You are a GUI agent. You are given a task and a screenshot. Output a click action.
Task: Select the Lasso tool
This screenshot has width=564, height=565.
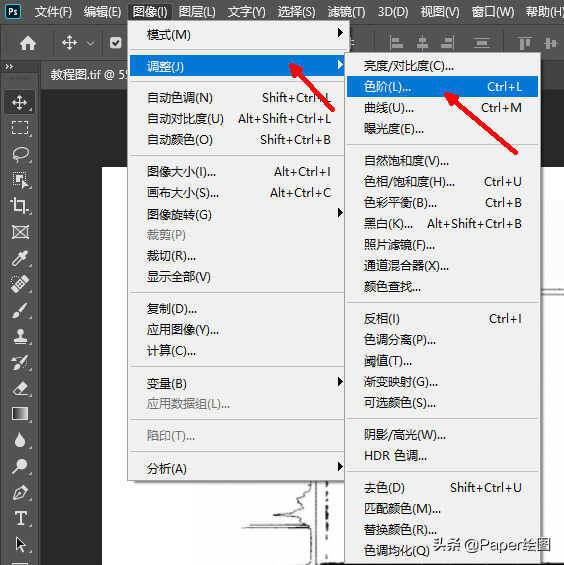tap(20, 154)
